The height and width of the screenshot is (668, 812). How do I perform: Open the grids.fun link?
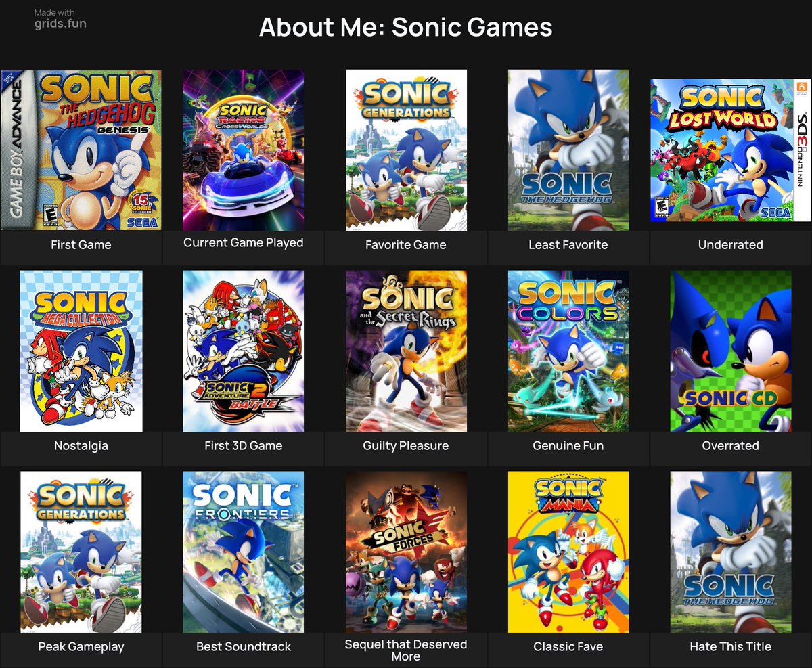coord(60,24)
